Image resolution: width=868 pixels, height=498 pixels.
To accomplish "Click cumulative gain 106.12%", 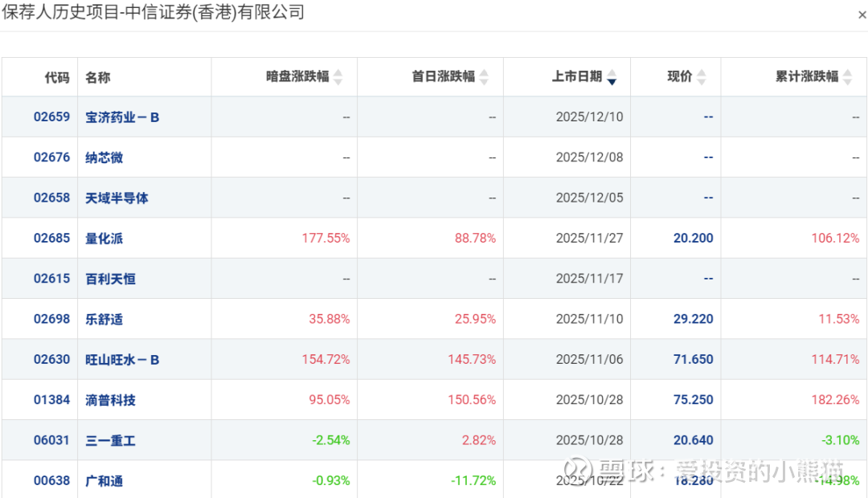I will click(x=835, y=238).
